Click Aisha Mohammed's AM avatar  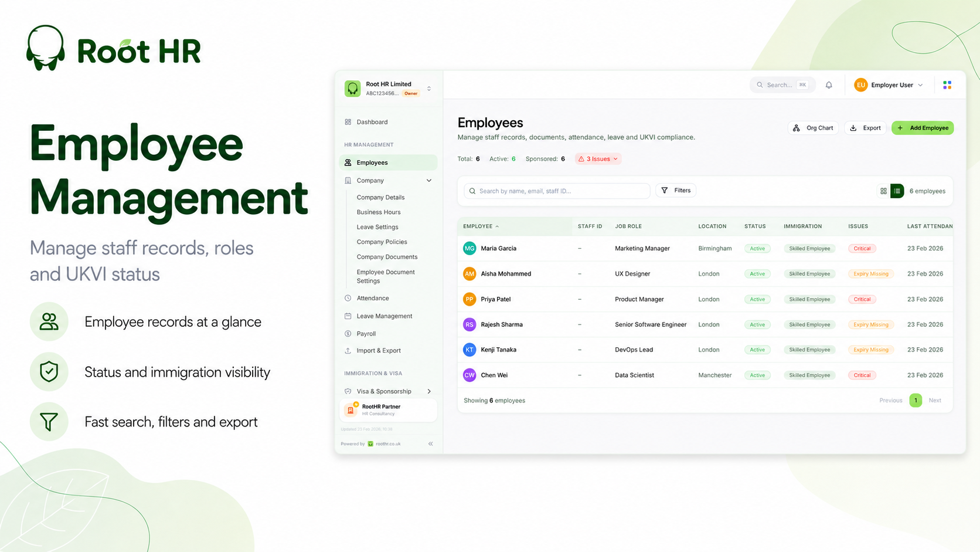469,273
